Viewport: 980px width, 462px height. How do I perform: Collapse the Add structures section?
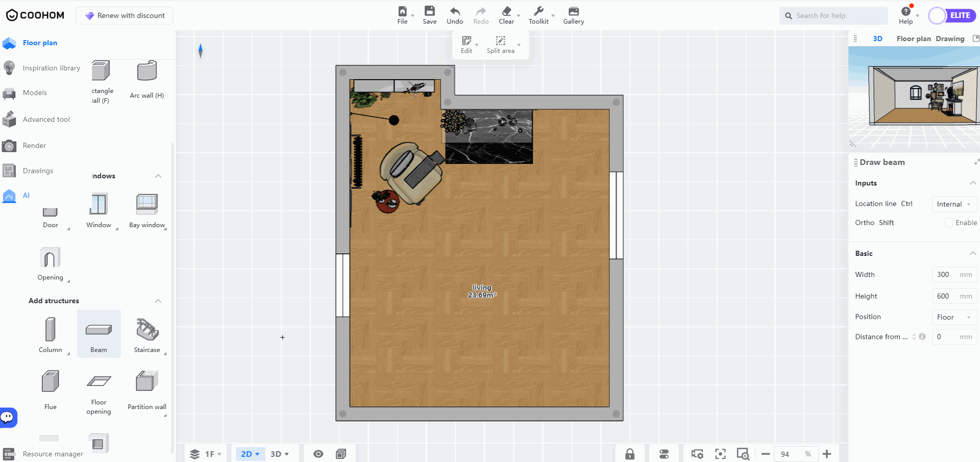tap(158, 301)
